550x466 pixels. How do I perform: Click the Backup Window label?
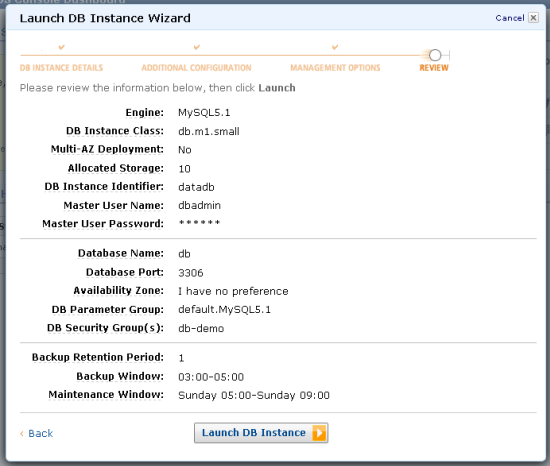click(120, 376)
